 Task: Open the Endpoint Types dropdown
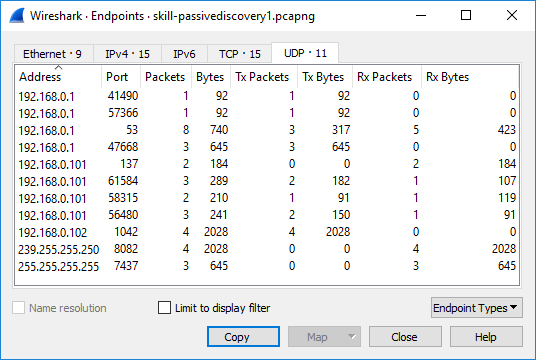(477, 308)
